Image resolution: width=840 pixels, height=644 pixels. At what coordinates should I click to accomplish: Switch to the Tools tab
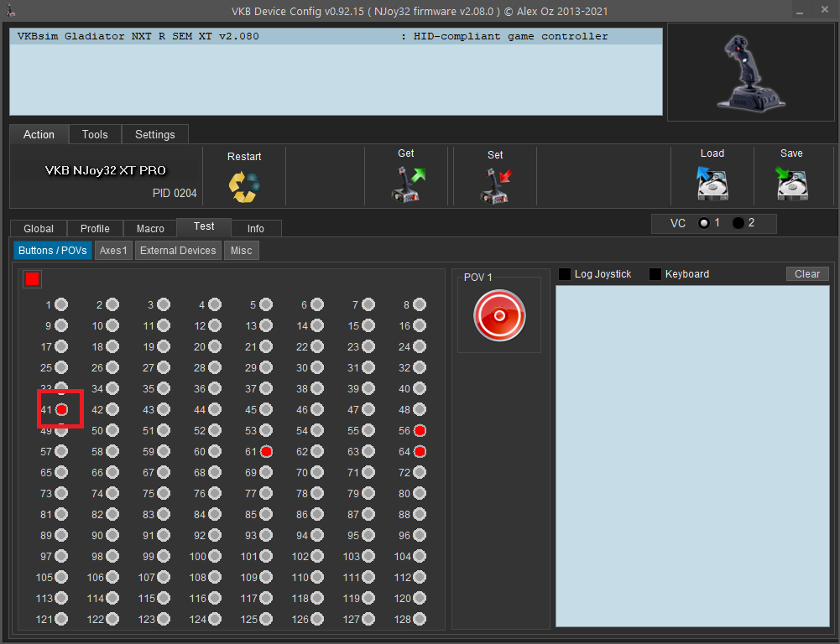coord(95,134)
